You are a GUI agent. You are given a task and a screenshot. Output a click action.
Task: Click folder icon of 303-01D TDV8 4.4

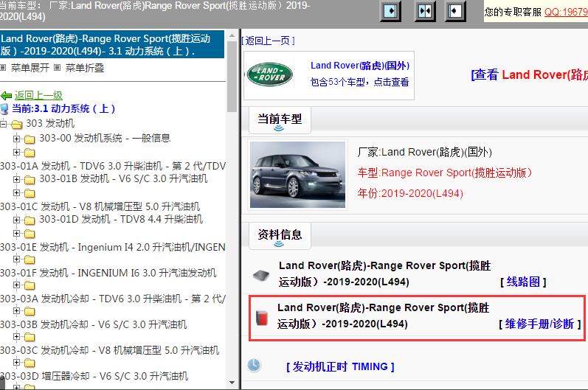[30, 220]
